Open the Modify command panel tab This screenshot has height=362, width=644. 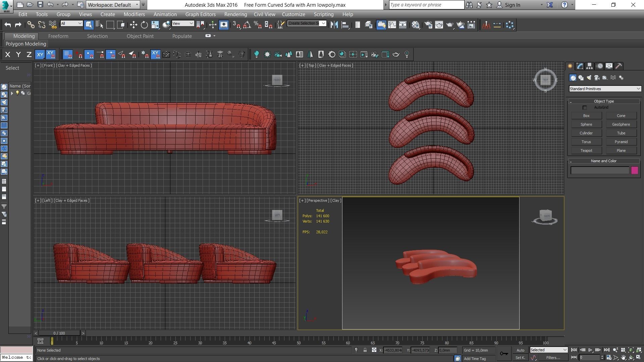[x=580, y=66]
